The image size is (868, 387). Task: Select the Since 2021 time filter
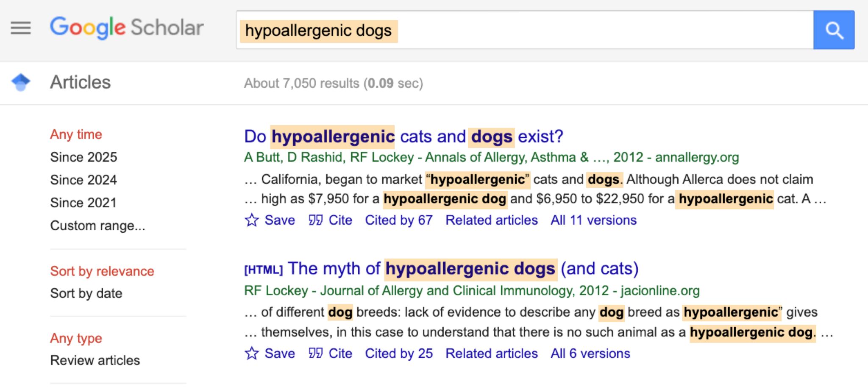click(83, 202)
